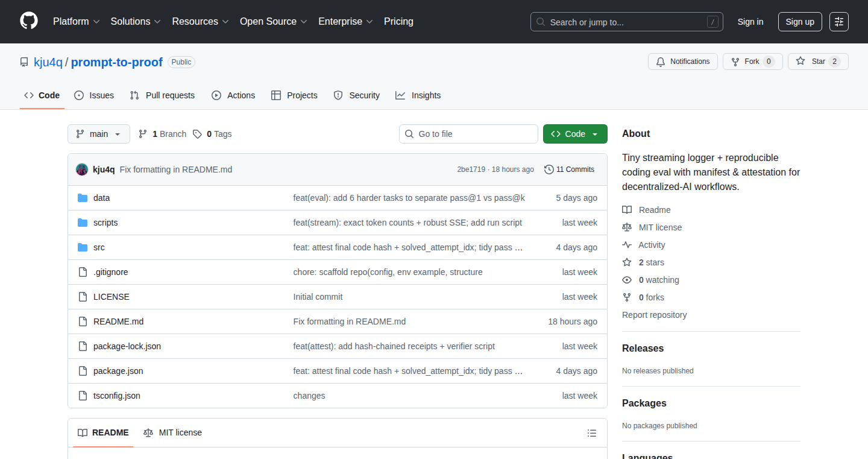This screenshot has height=459, width=868.
Task: Click the fork icon beside 0 forks
Action: point(627,297)
